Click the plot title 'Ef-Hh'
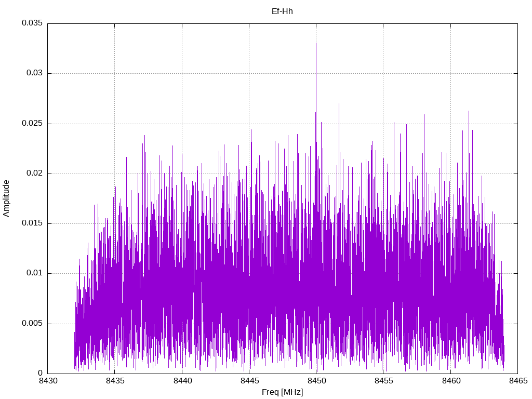The height and width of the screenshot is (399, 532). click(x=282, y=11)
